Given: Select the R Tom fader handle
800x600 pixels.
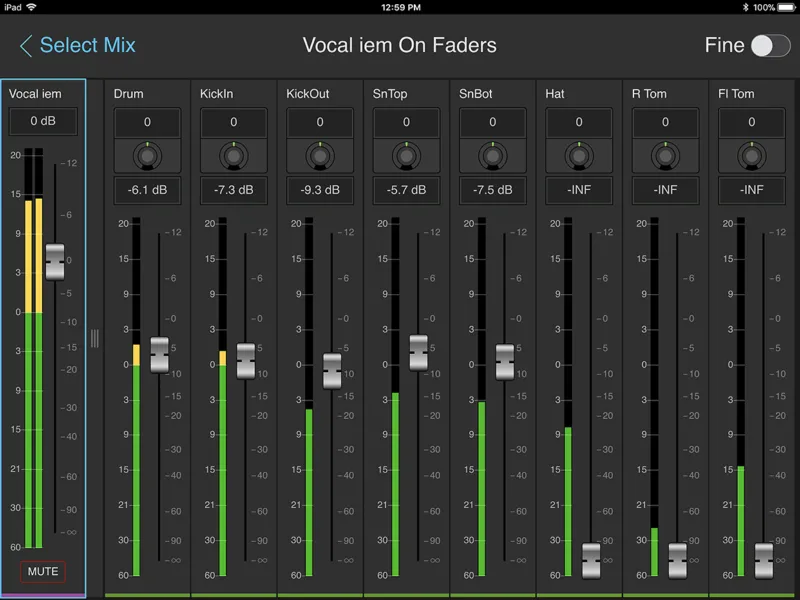Looking at the screenshot, I should tap(678, 561).
